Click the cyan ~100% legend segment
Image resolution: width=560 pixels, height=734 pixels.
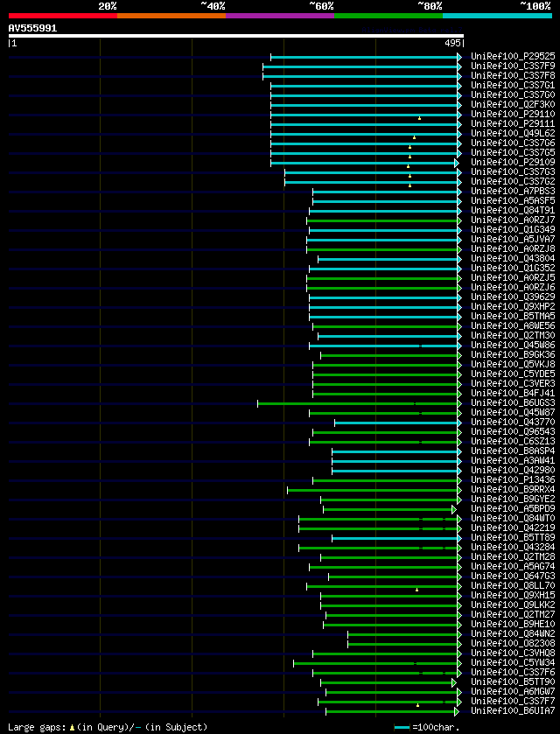click(x=497, y=16)
